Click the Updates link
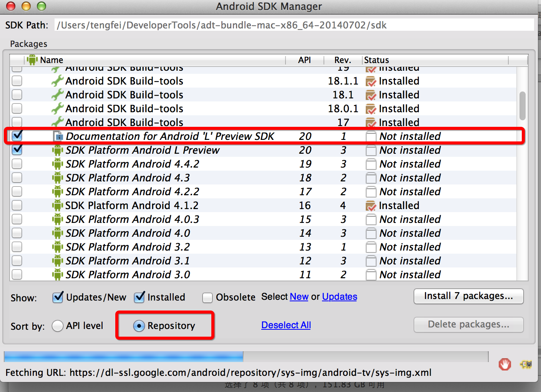Image resolution: width=541 pixels, height=392 pixels. 340,297
